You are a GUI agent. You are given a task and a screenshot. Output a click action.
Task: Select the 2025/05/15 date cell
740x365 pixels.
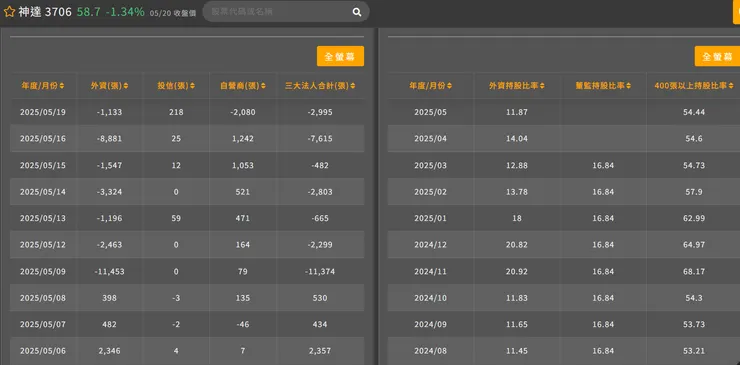(x=43, y=165)
